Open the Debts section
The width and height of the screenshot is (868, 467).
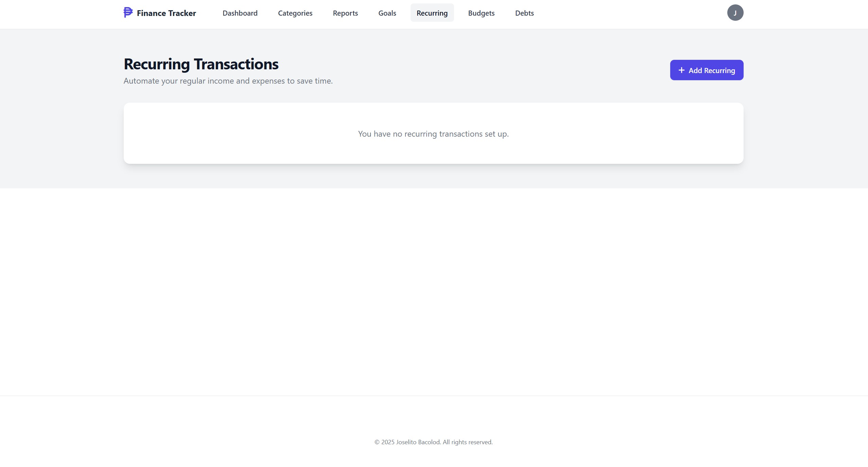click(x=524, y=13)
